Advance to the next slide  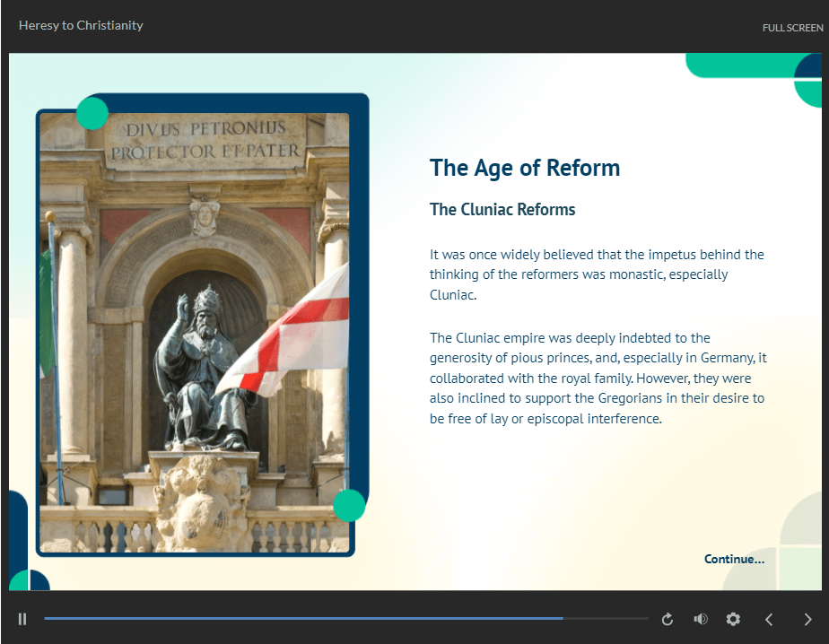(807, 619)
